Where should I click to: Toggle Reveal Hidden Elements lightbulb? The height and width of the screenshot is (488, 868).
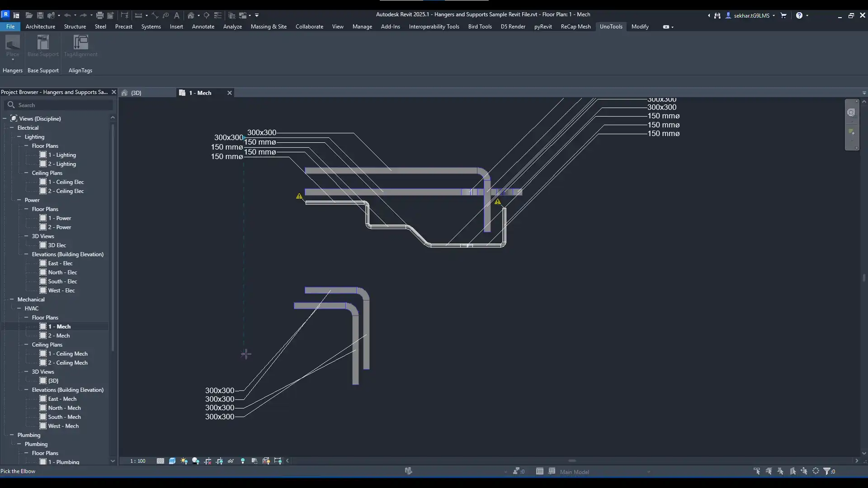(x=243, y=461)
